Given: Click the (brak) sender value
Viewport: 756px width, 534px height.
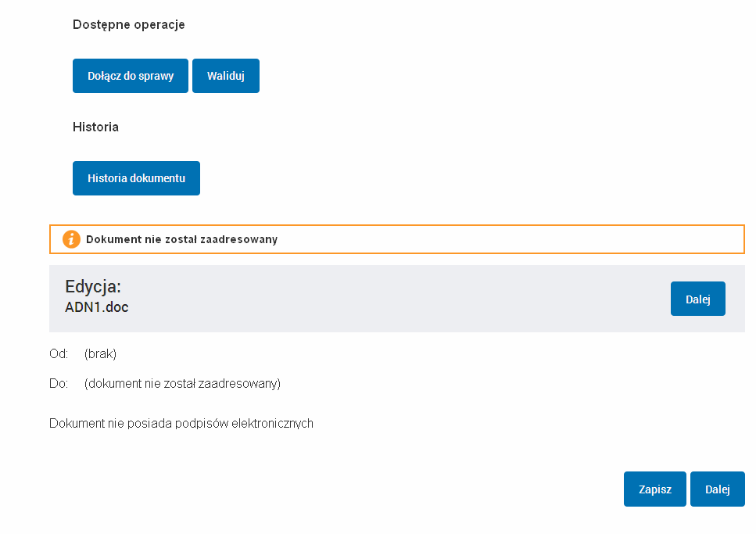Looking at the screenshot, I should pos(100,353).
